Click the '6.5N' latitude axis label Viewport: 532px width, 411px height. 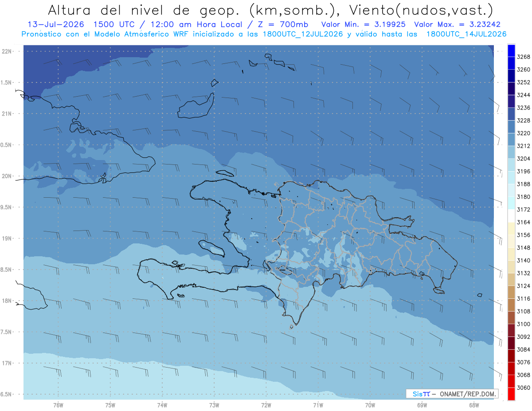click(6, 394)
